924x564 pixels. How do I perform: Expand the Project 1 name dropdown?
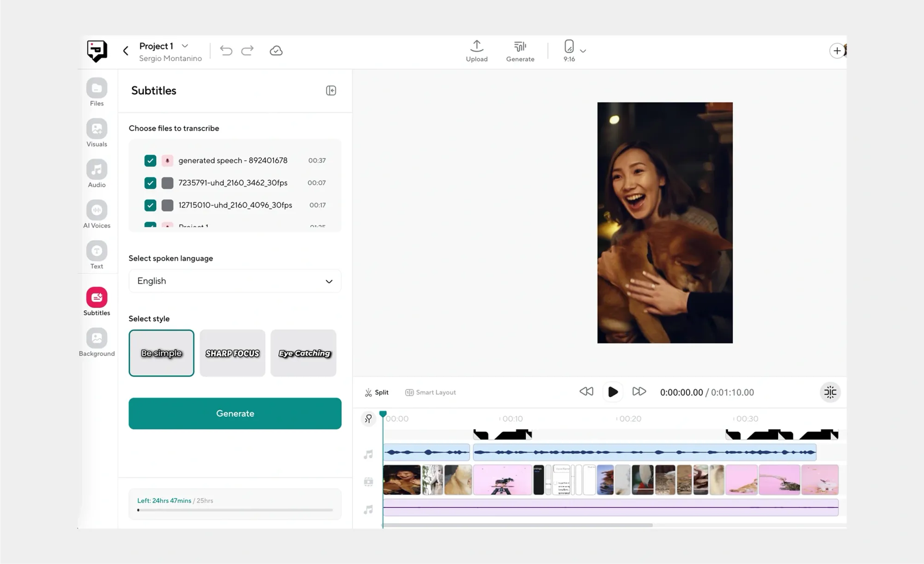pos(184,46)
